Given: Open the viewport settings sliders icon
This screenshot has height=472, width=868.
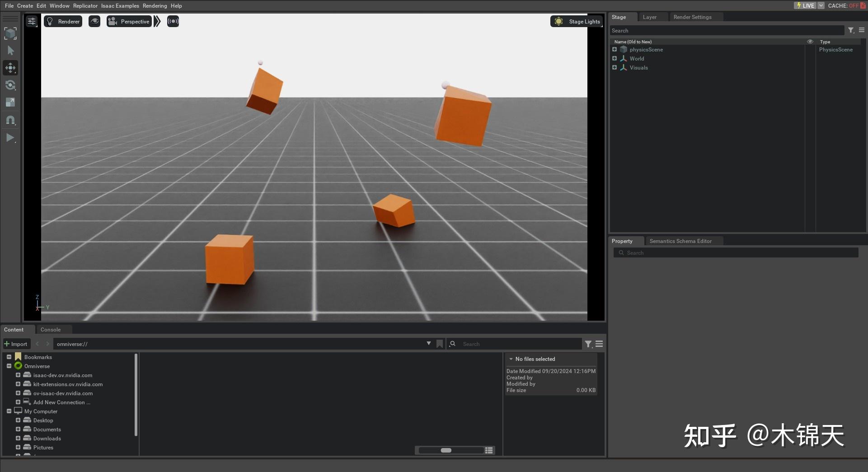Looking at the screenshot, I should coord(31,21).
